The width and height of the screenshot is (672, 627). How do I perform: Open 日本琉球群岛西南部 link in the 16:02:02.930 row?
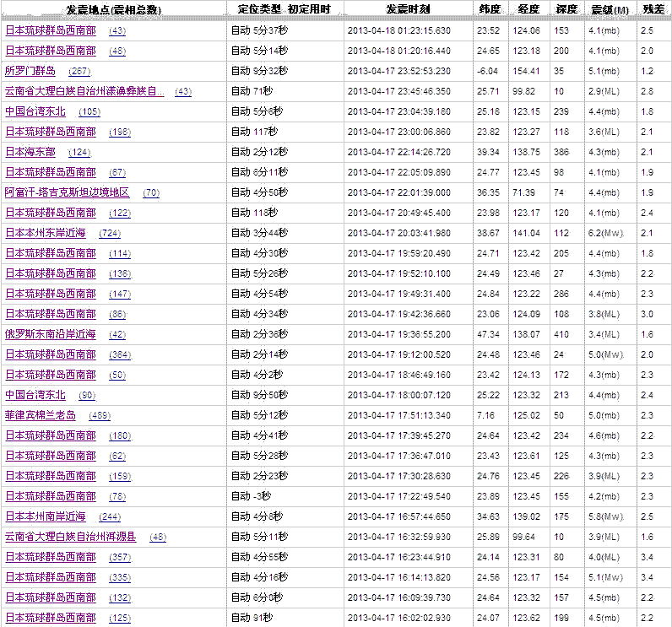click(51, 618)
